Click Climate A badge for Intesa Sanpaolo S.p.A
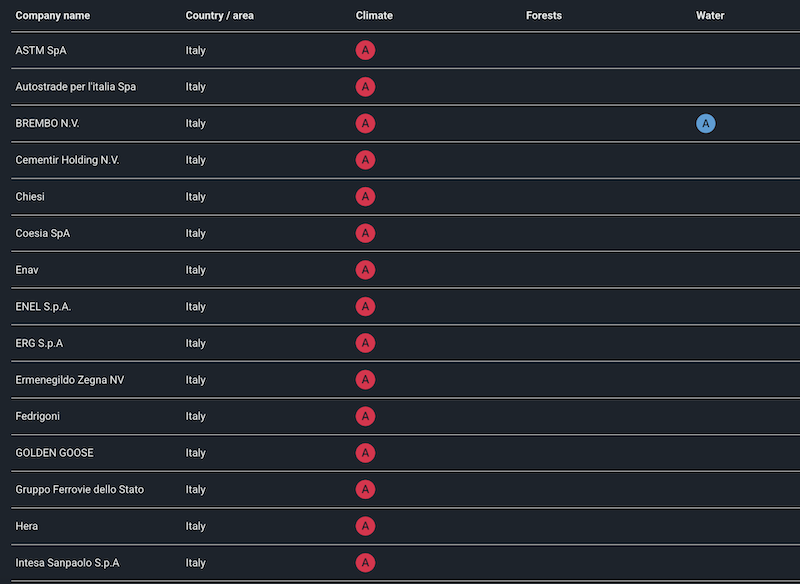This screenshot has width=800, height=584. (x=365, y=563)
